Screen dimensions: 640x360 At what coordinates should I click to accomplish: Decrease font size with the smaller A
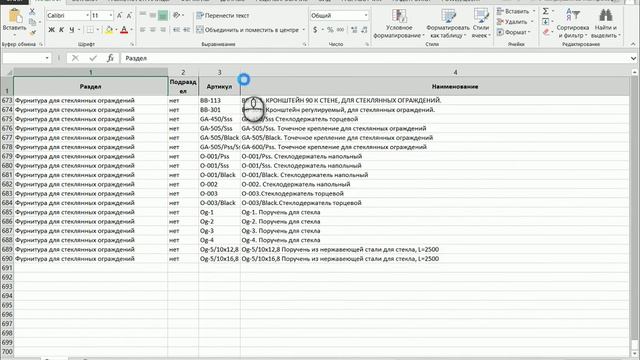[129, 16]
